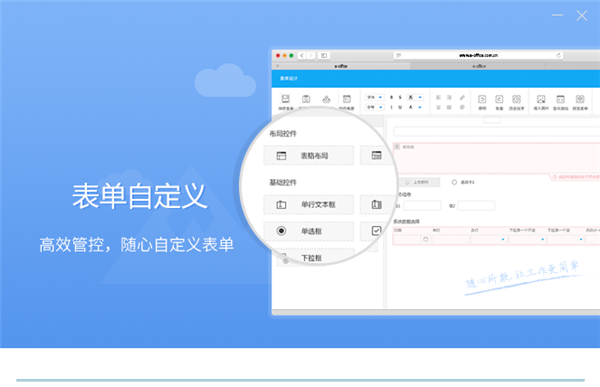Click the browser back arrow button
Viewport: 600px width, 387px height.
(302, 56)
